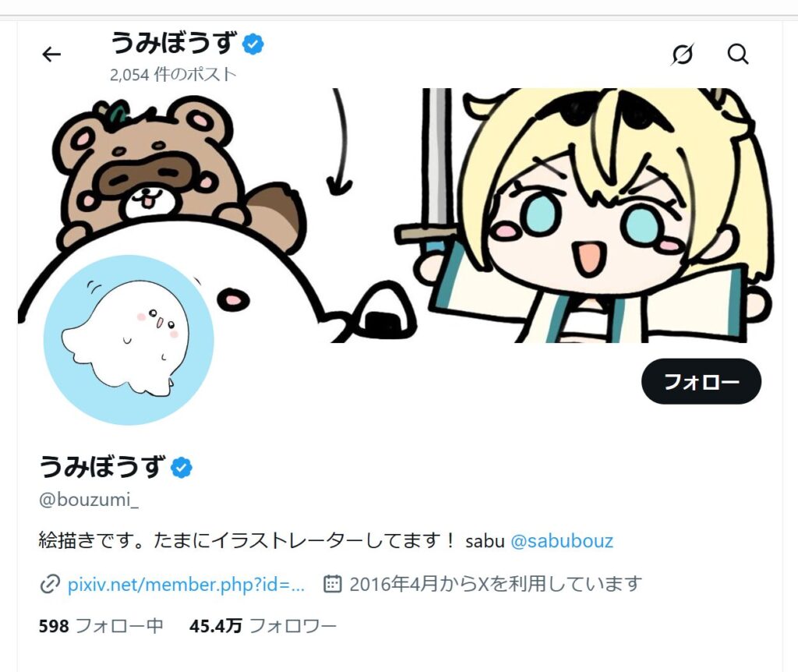Open the Grok profile summary icon
Image resolution: width=798 pixels, height=672 pixels.
(x=683, y=54)
